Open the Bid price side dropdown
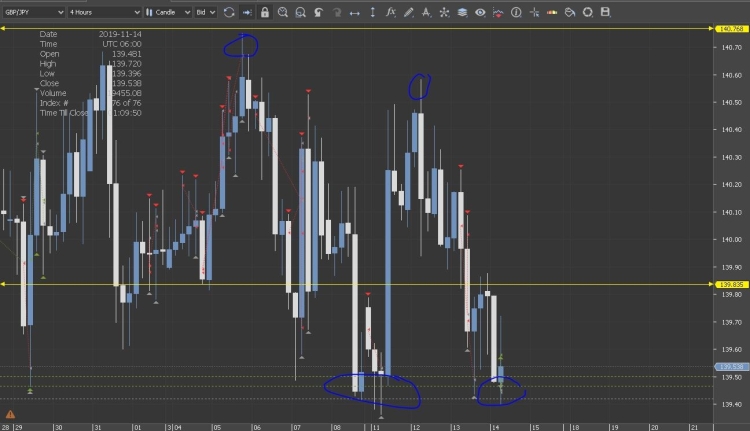750x431 pixels. click(206, 12)
